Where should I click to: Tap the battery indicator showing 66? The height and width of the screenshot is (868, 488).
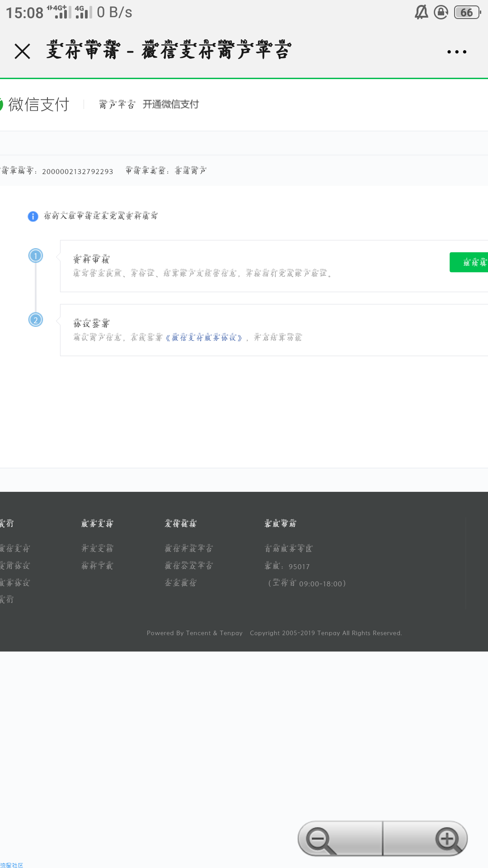click(x=467, y=12)
